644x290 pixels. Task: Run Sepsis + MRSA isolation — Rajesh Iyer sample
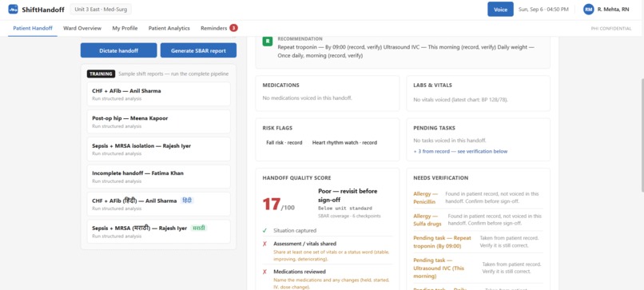point(158,149)
